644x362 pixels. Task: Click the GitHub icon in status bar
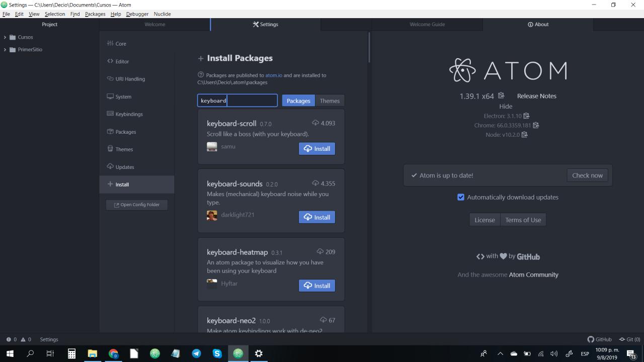[x=590, y=339]
